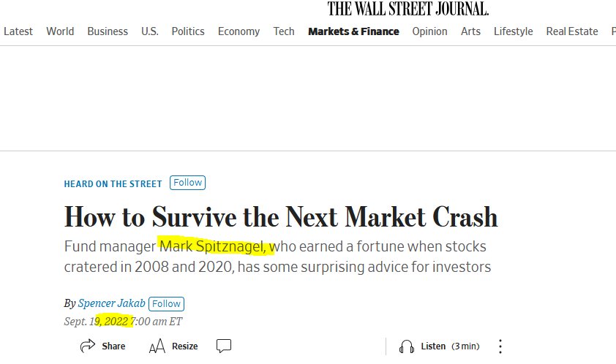
Task: Open the three-dot more options menu
Action: coord(500,346)
